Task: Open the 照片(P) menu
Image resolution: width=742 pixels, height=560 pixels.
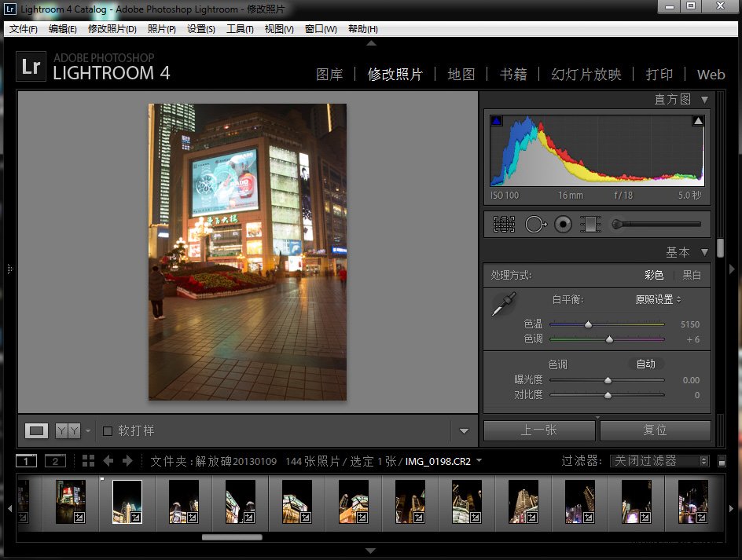Action: click(x=161, y=29)
